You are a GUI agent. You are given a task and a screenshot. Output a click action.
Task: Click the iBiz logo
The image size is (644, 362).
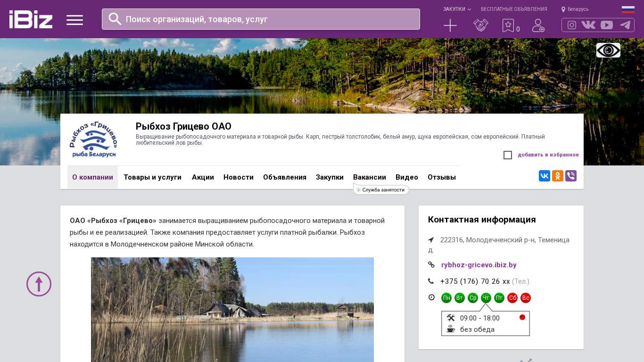point(31,19)
